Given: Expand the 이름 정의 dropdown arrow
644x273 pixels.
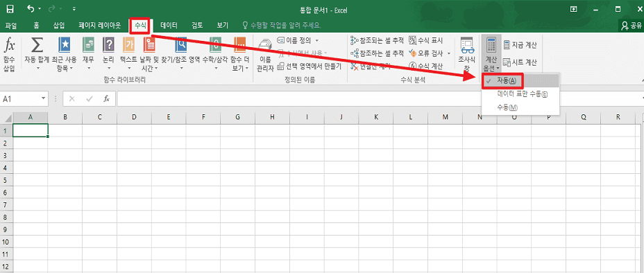Looking at the screenshot, I should pos(316,40).
